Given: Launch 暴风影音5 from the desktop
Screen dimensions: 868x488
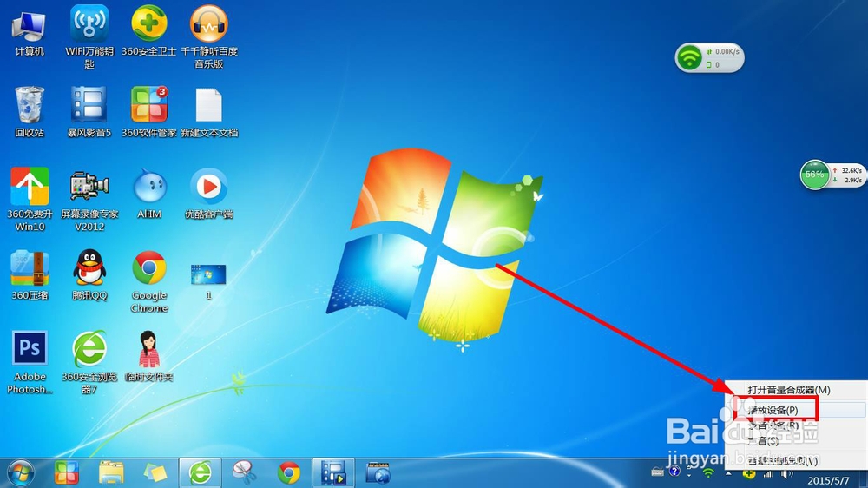Looking at the screenshot, I should click(89, 112).
